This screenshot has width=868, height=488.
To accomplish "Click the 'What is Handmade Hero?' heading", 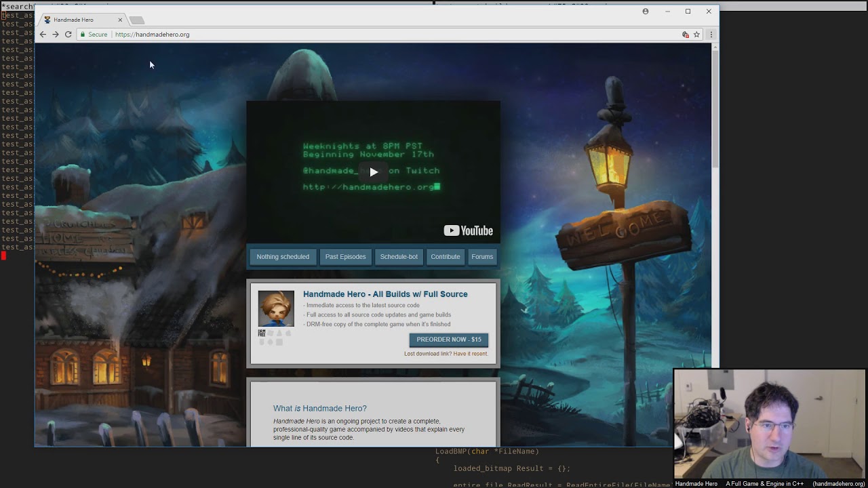I will point(320,408).
